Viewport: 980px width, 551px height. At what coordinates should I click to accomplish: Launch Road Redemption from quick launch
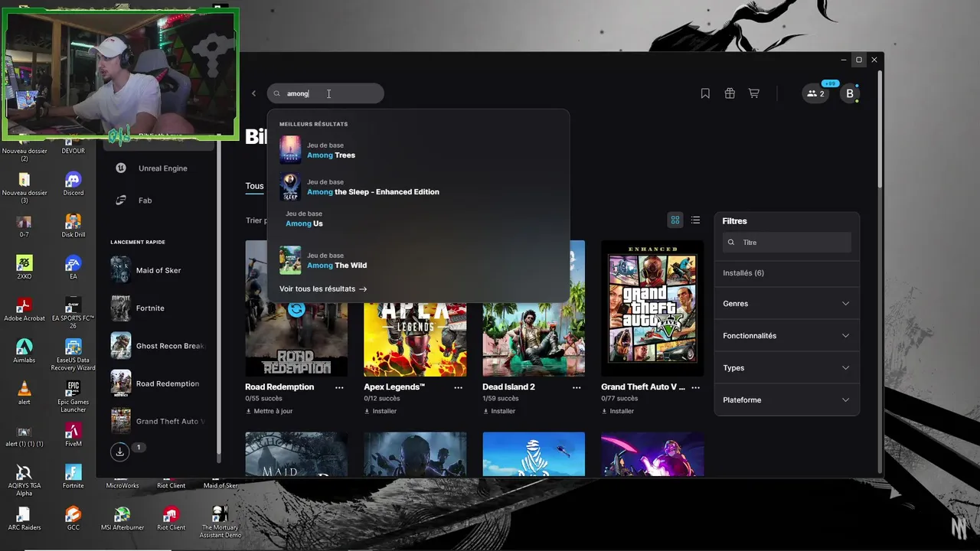coord(158,383)
